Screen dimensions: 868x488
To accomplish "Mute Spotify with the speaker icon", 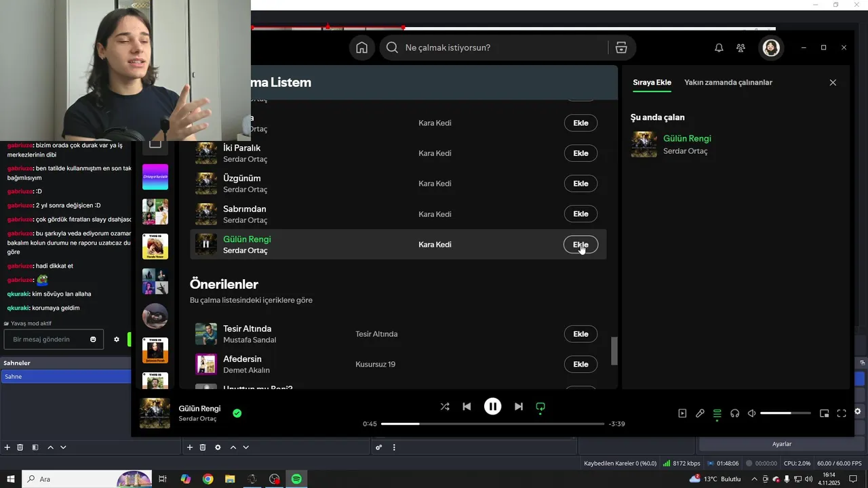I will [751, 413].
